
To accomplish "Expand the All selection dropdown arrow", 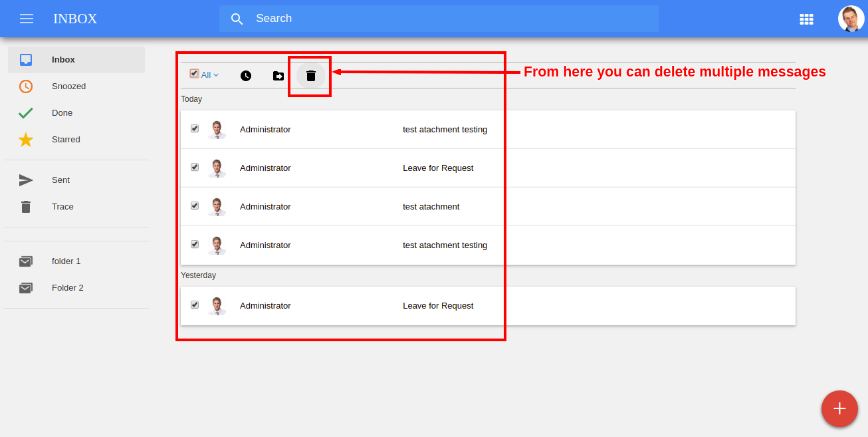I will pyautogui.click(x=216, y=75).
